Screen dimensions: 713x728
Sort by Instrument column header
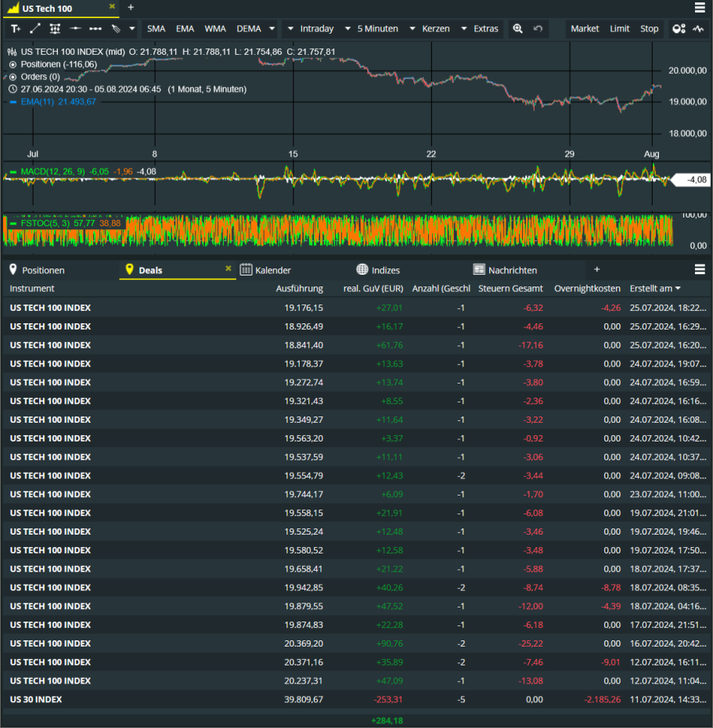(x=32, y=289)
